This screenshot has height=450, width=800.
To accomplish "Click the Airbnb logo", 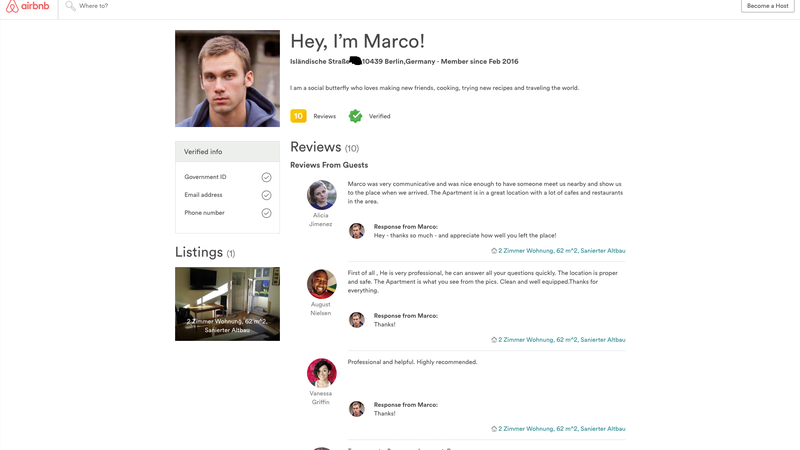I will [x=28, y=6].
